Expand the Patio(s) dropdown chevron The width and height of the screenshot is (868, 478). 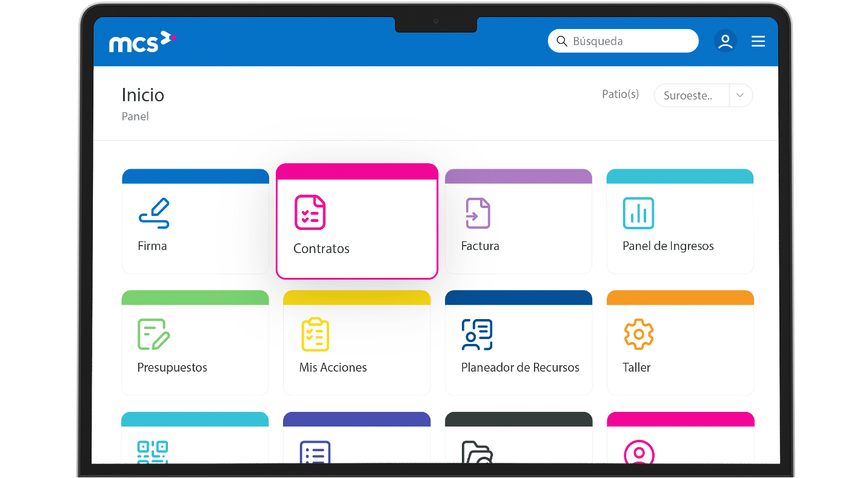tap(740, 95)
